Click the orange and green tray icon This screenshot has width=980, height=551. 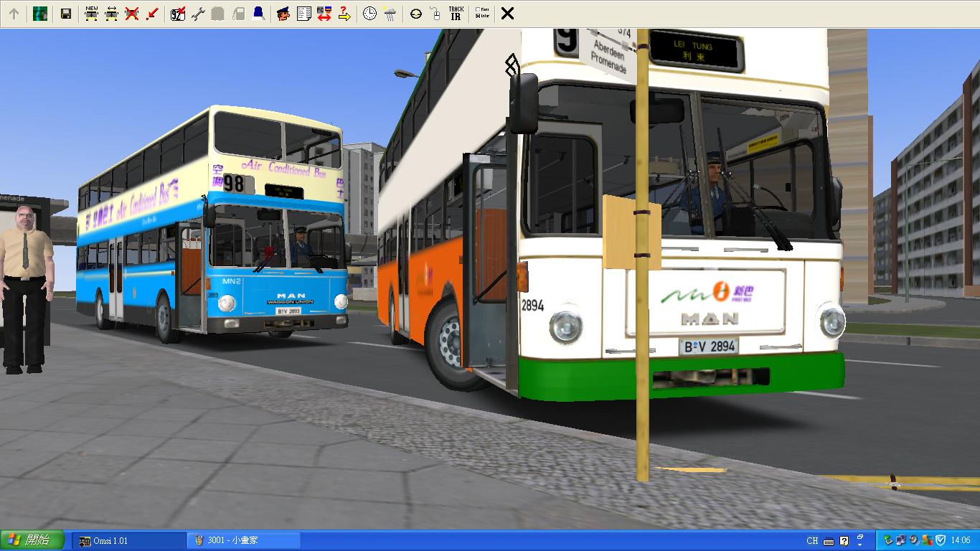pos(926,540)
